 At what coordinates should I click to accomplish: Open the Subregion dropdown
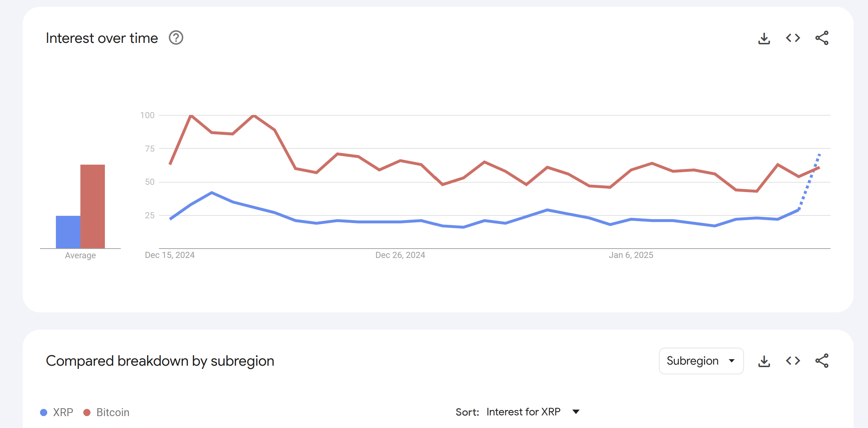coord(701,361)
